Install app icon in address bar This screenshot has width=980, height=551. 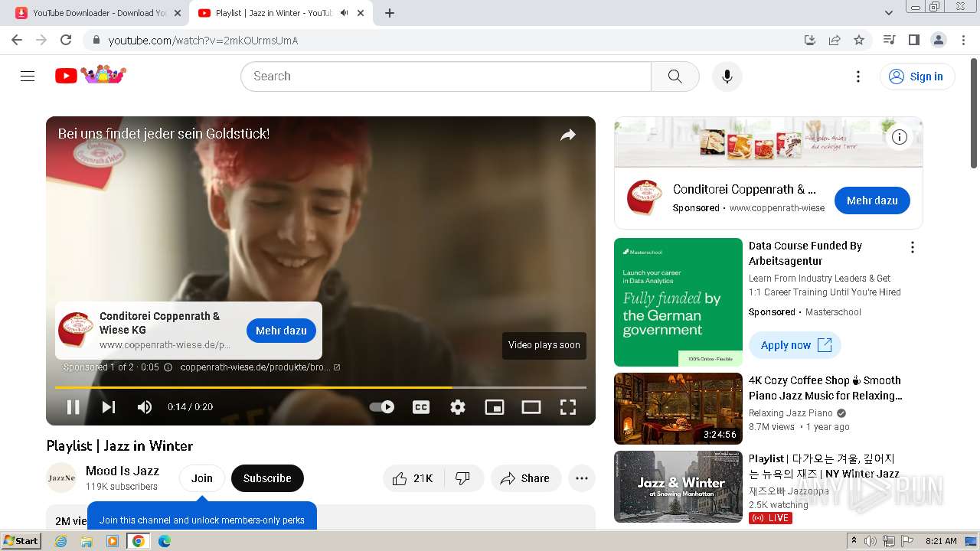click(x=810, y=40)
